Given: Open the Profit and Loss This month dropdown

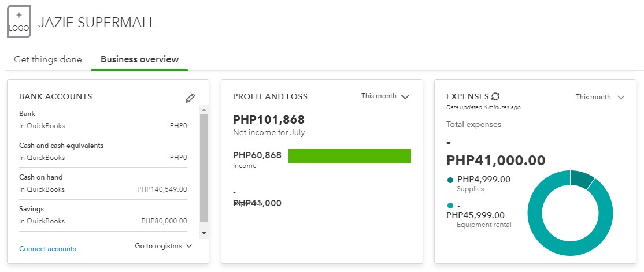Looking at the screenshot, I should [x=385, y=96].
